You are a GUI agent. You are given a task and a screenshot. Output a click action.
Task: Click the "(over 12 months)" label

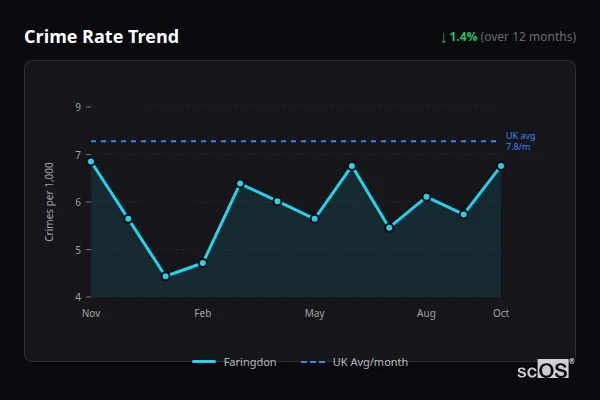[528, 37]
